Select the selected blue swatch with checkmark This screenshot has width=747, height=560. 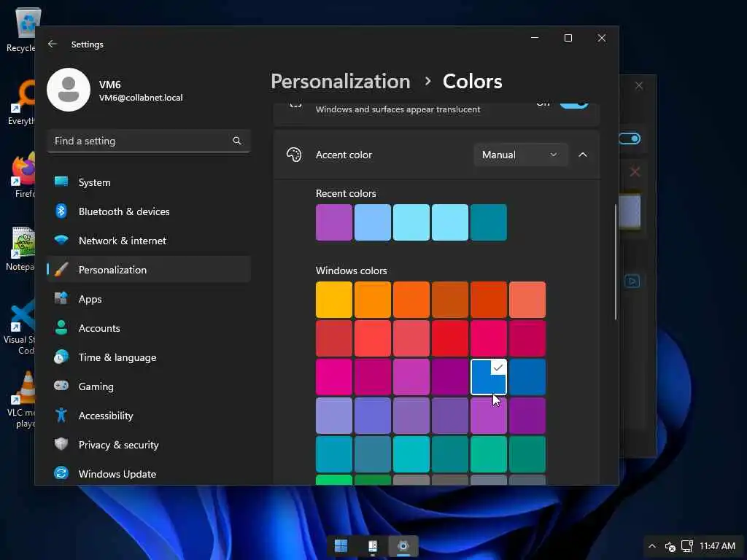coord(488,377)
